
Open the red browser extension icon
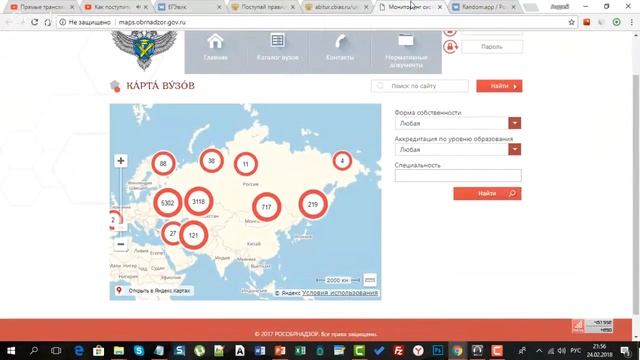[x=587, y=22]
